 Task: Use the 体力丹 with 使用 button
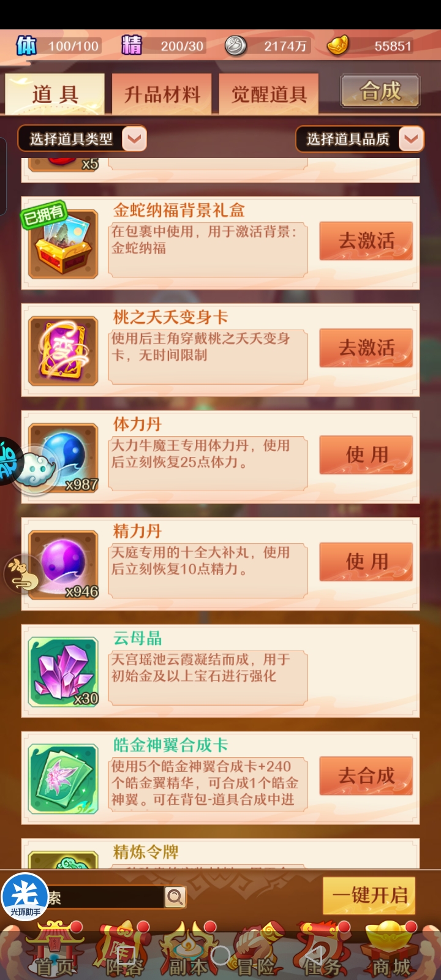coord(366,454)
